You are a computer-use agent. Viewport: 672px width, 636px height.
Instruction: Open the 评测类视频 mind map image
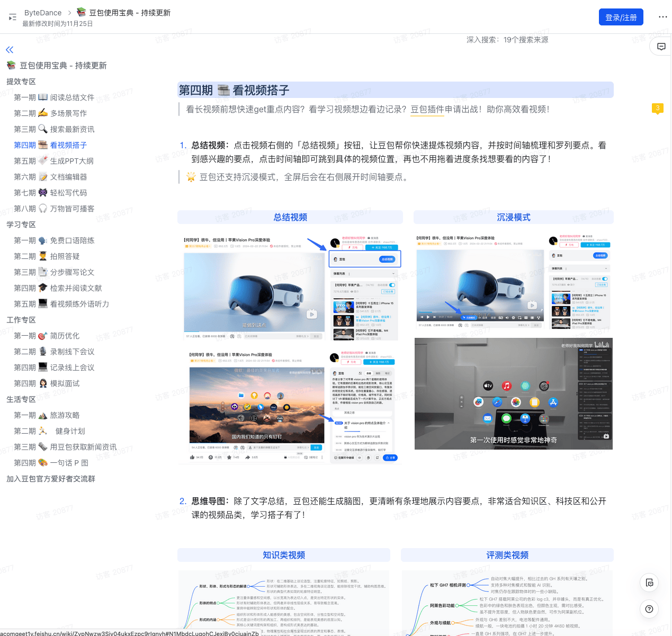507,603
